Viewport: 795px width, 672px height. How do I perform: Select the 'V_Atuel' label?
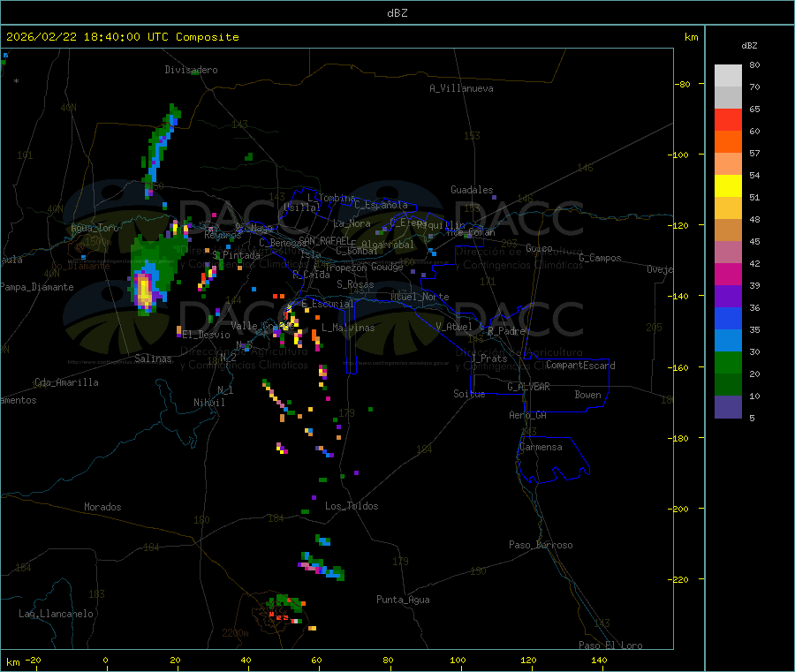[454, 327]
